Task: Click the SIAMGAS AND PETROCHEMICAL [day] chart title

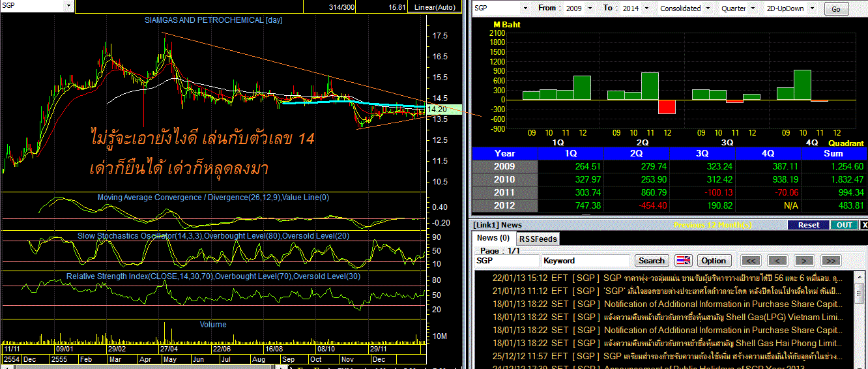Action: coord(213,20)
